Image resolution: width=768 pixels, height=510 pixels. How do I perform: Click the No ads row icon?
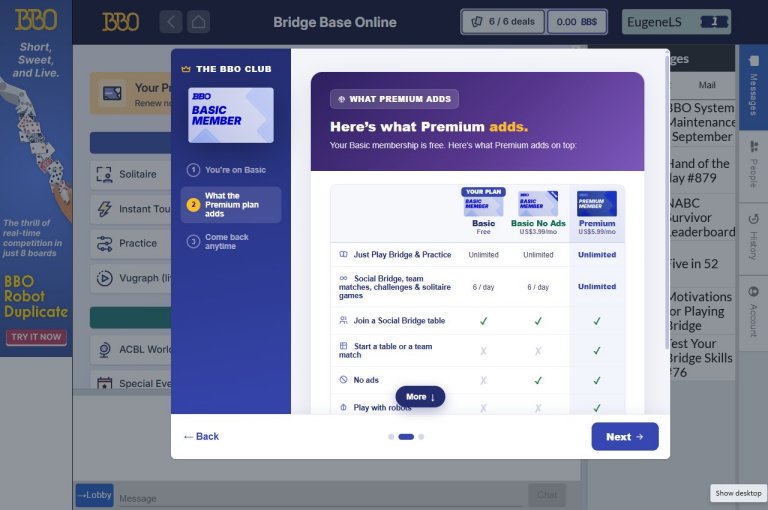343,380
